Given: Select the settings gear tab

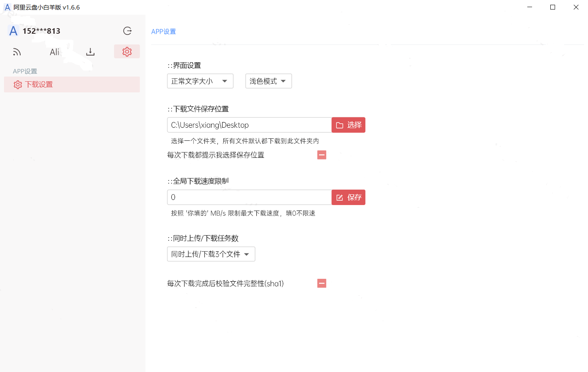Looking at the screenshot, I should click(127, 52).
